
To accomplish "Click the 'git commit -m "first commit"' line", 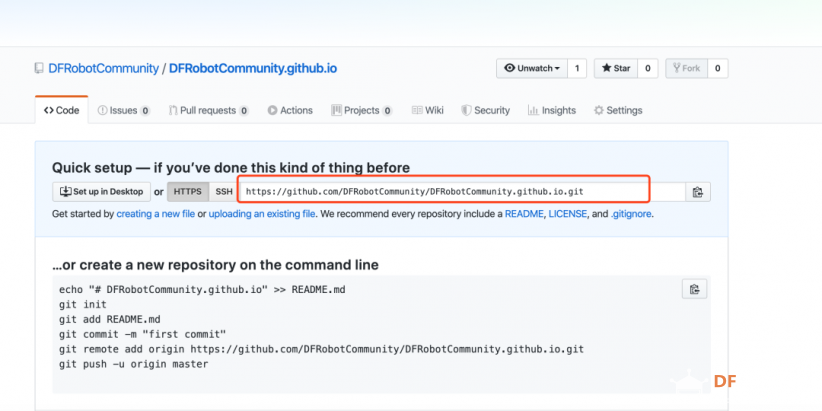I will [143, 334].
